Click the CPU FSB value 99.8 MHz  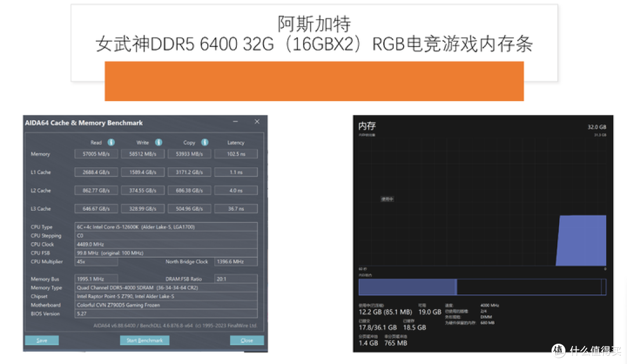tap(166, 253)
